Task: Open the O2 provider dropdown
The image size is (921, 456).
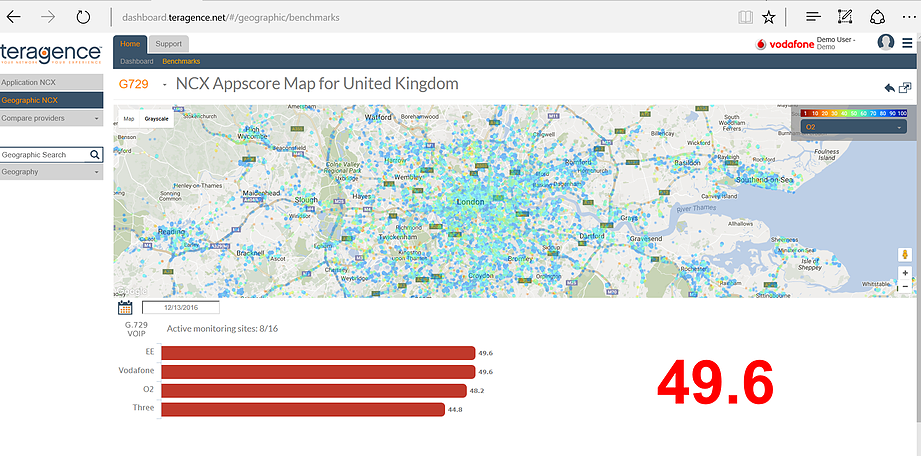Action: pyautogui.click(x=853, y=127)
